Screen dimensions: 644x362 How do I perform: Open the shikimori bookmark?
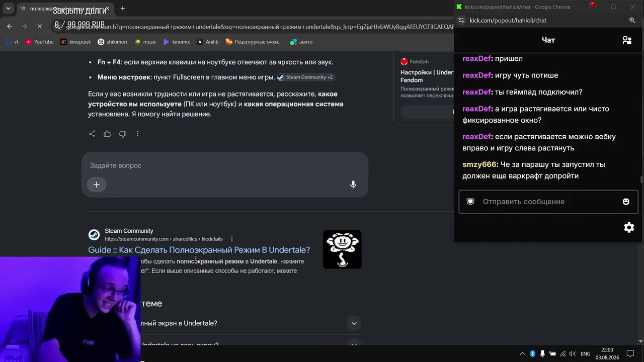(112, 42)
